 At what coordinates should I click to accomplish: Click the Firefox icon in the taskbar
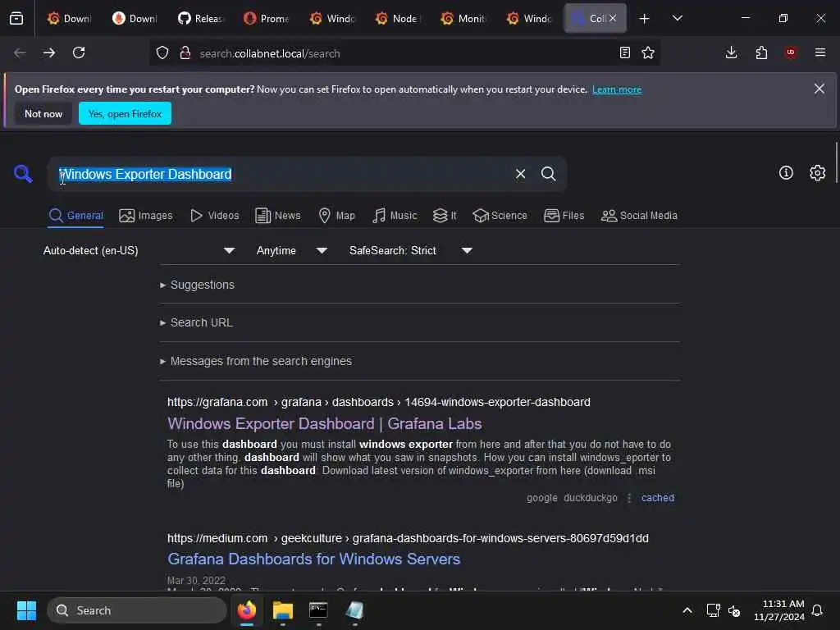tap(247, 610)
